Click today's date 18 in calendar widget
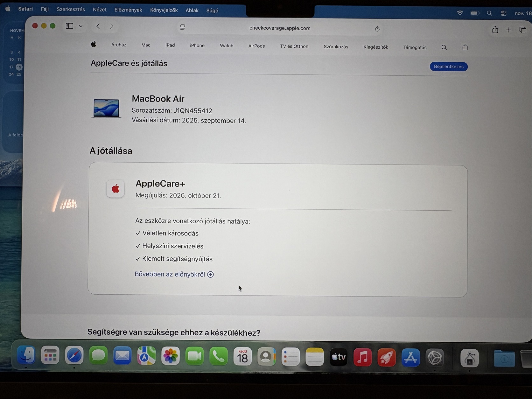The width and height of the screenshot is (532, 399). [x=19, y=67]
